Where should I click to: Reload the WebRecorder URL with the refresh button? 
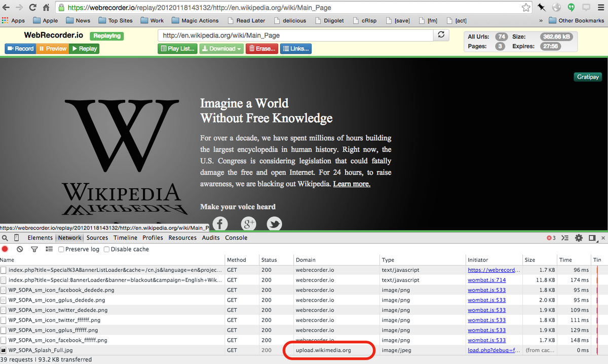point(441,35)
